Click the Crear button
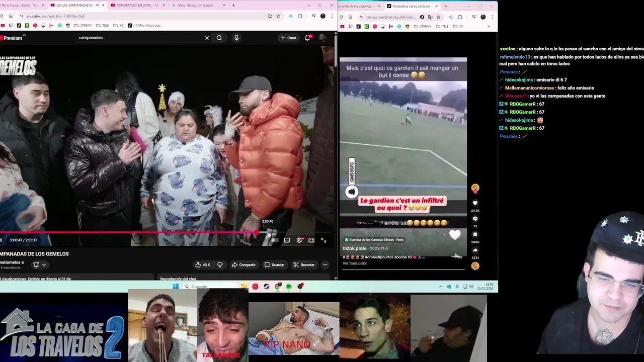Viewport: 644px width, 362px height. 288,38
